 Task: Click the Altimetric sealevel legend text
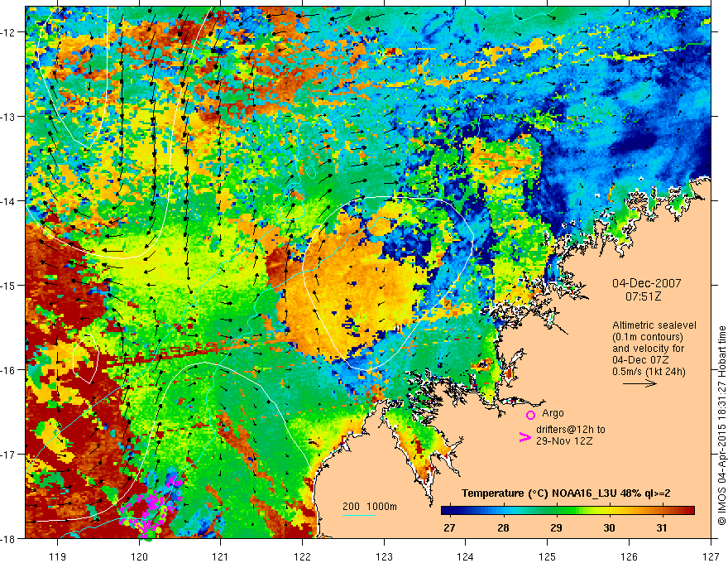(654, 325)
